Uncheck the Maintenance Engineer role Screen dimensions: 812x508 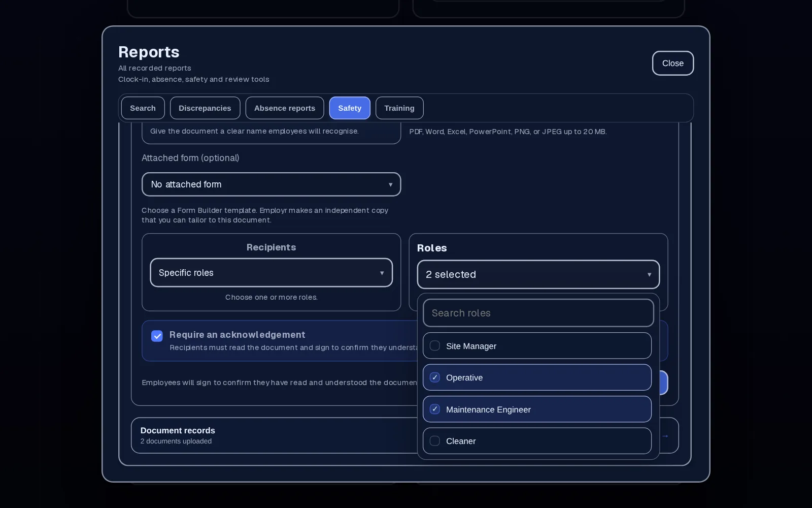(x=537, y=409)
